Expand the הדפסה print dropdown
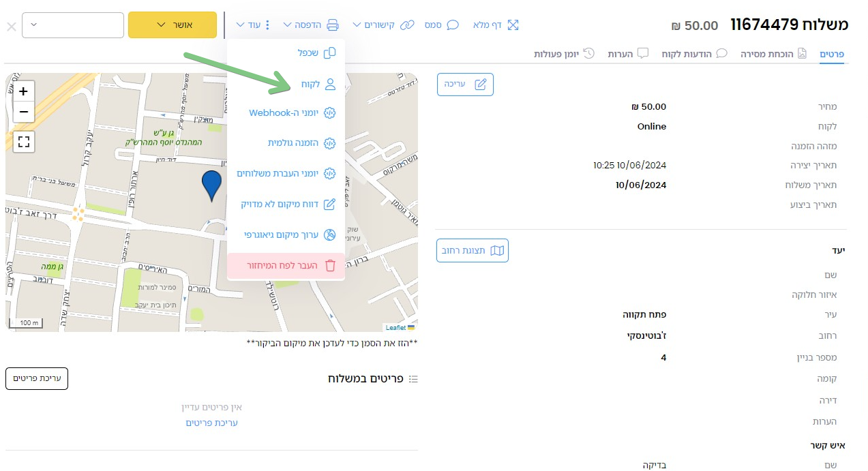 tap(311, 25)
